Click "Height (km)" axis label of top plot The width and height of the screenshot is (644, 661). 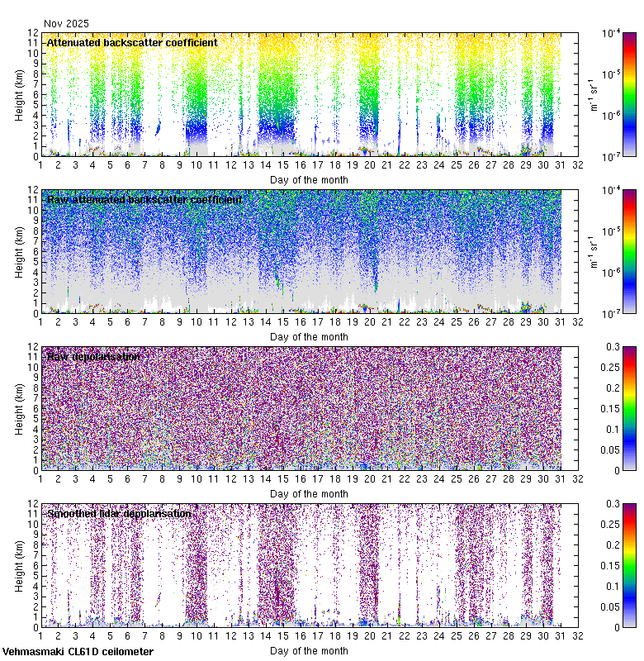(19, 94)
